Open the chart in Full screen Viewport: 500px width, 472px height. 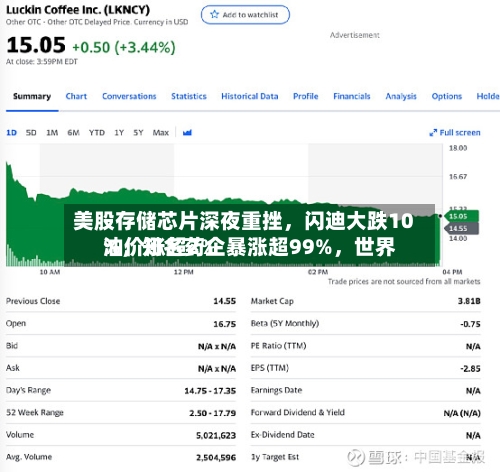click(x=455, y=133)
